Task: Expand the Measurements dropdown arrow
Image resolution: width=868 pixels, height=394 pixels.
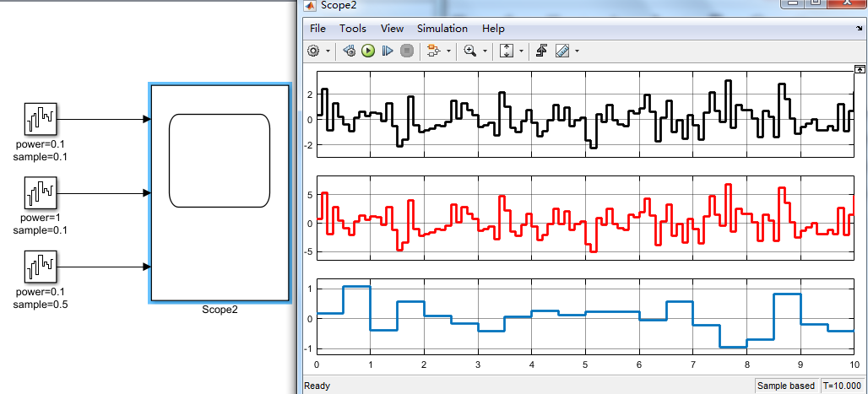Action: 578,51
